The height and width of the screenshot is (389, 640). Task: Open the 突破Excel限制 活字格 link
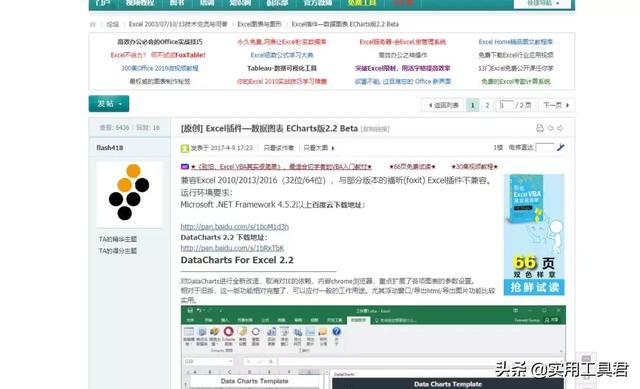(x=403, y=68)
